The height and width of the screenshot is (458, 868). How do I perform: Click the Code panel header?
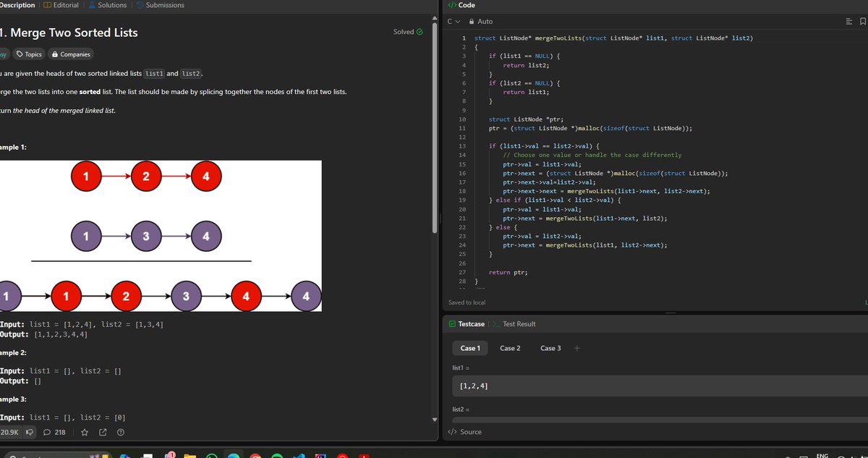click(462, 5)
